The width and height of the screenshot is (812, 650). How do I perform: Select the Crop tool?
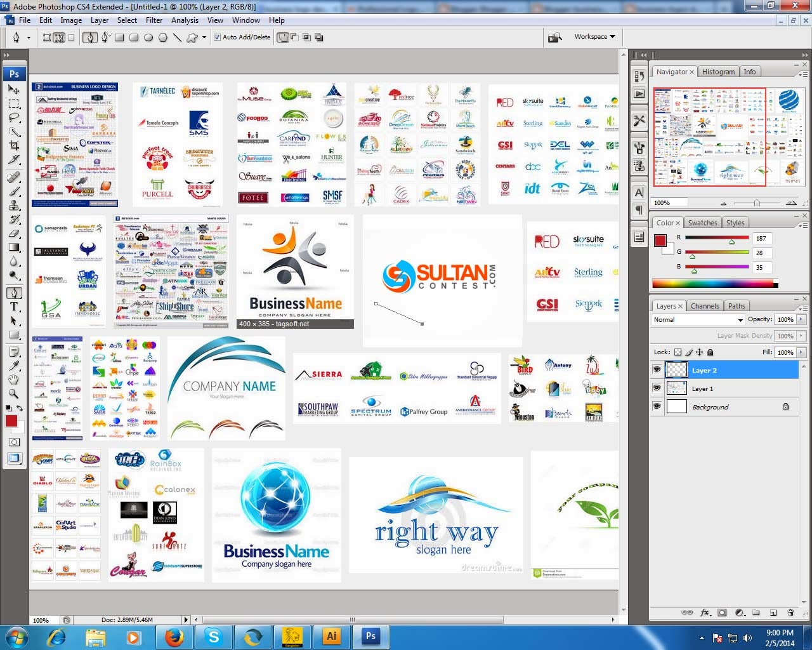tap(14, 145)
